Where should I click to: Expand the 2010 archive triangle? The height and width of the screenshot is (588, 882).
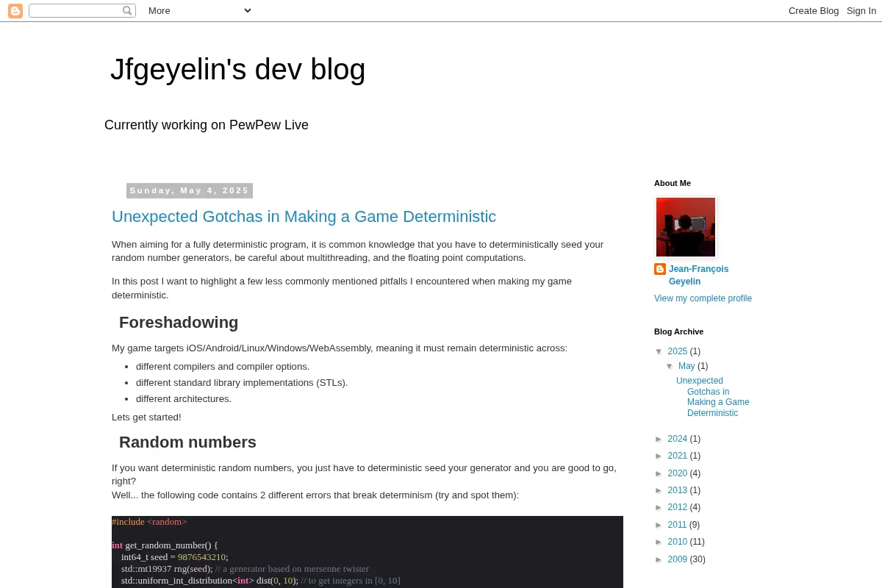[x=659, y=542]
